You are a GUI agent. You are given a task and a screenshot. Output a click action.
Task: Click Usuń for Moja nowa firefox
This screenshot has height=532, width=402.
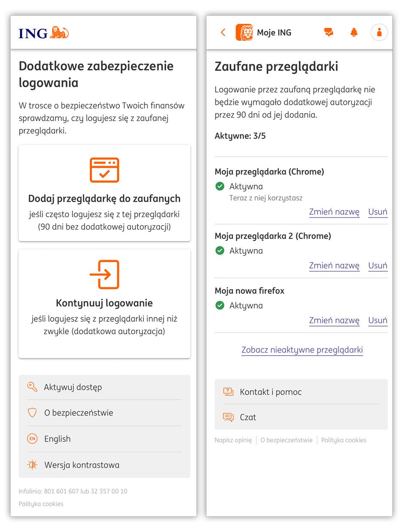(378, 320)
